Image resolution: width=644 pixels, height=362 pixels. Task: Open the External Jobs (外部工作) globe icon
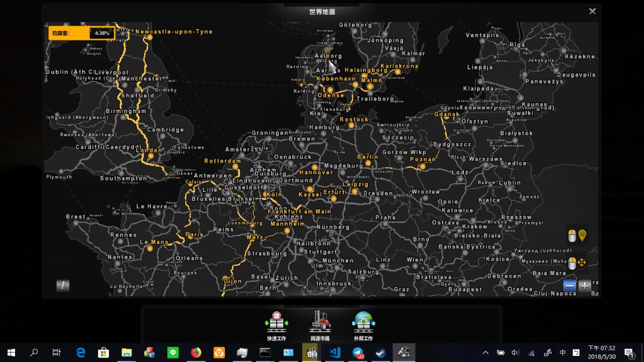pos(363,322)
